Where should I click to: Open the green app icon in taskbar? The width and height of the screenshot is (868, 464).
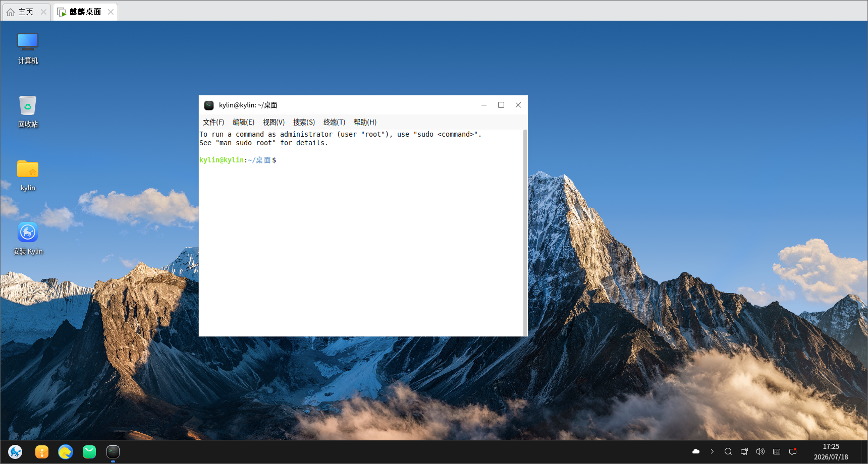[x=89, y=452]
